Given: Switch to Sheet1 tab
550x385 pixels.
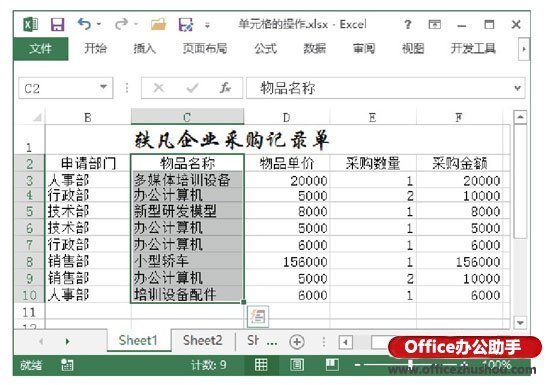Looking at the screenshot, I should pyautogui.click(x=138, y=340).
